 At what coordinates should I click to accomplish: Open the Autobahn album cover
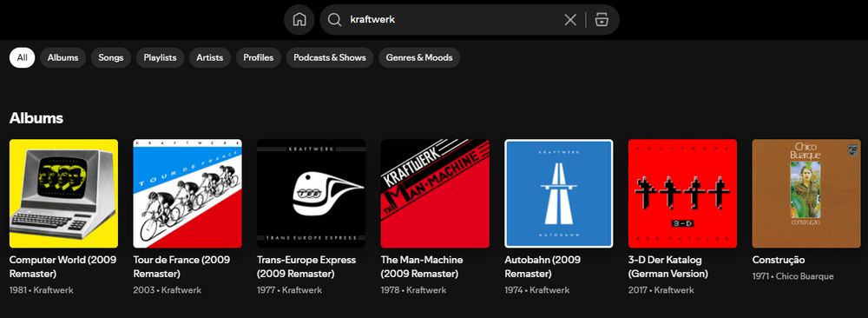tap(559, 194)
